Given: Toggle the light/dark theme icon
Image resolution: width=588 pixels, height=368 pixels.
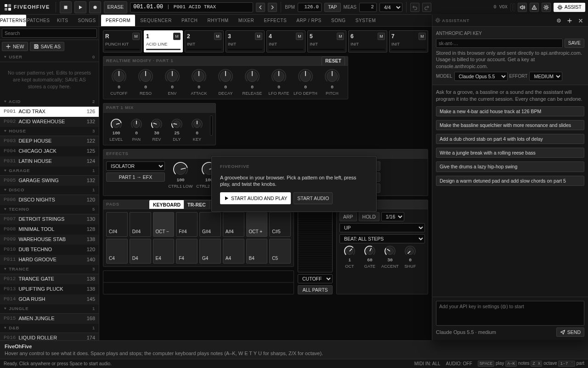Looking at the screenshot, I should click(x=546, y=7).
